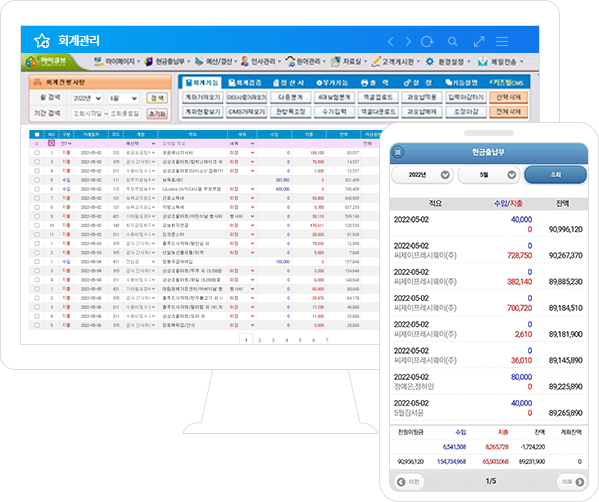Open the account dropdown in row NO 7

(x=140, y=198)
